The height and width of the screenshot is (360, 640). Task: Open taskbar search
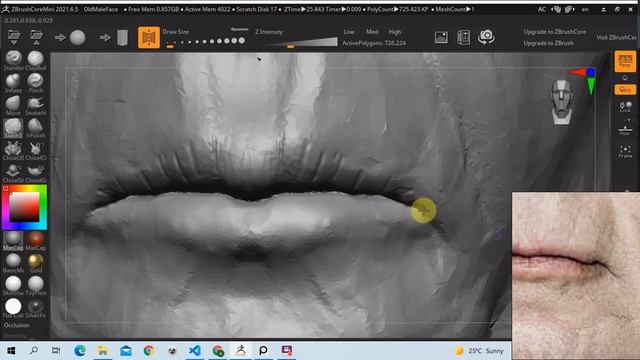34,350
